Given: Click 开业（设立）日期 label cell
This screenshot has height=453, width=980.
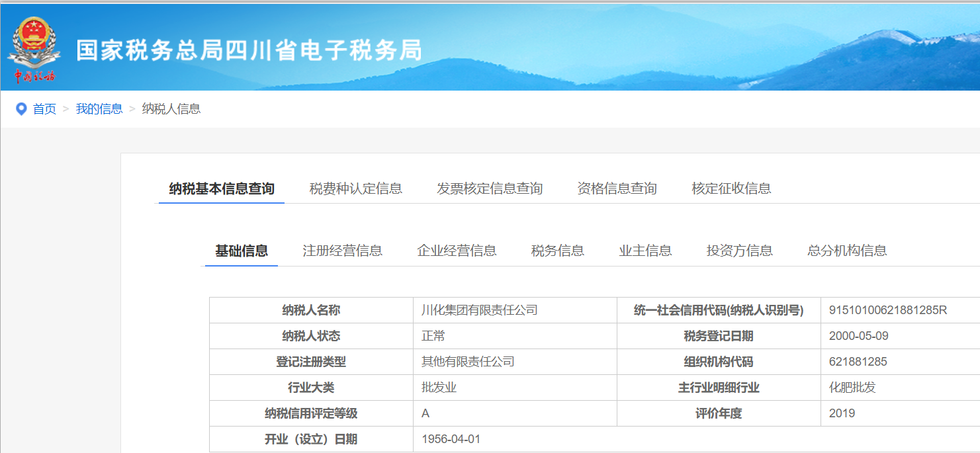Looking at the screenshot, I should pyautogui.click(x=311, y=439).
